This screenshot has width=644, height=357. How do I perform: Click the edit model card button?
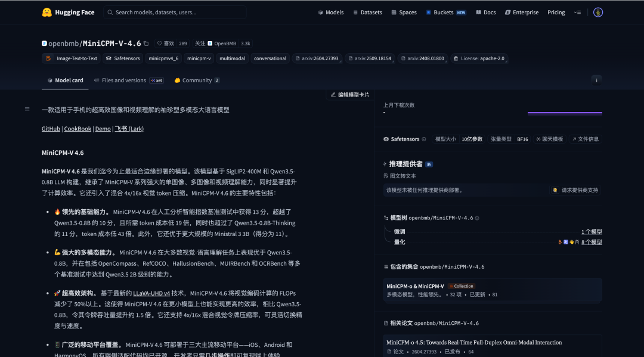[350, 95]
